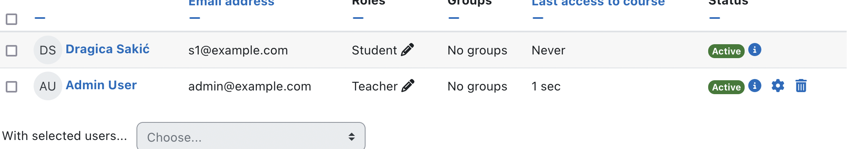
Task: Edit Admin User's Teacher role pencil icon
Action: [408, 86]
